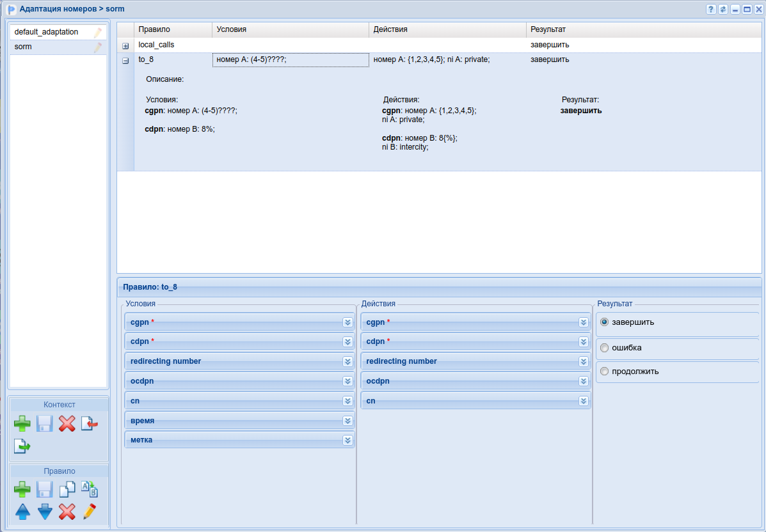Choose the продолжить radio button

pos(604,372)
